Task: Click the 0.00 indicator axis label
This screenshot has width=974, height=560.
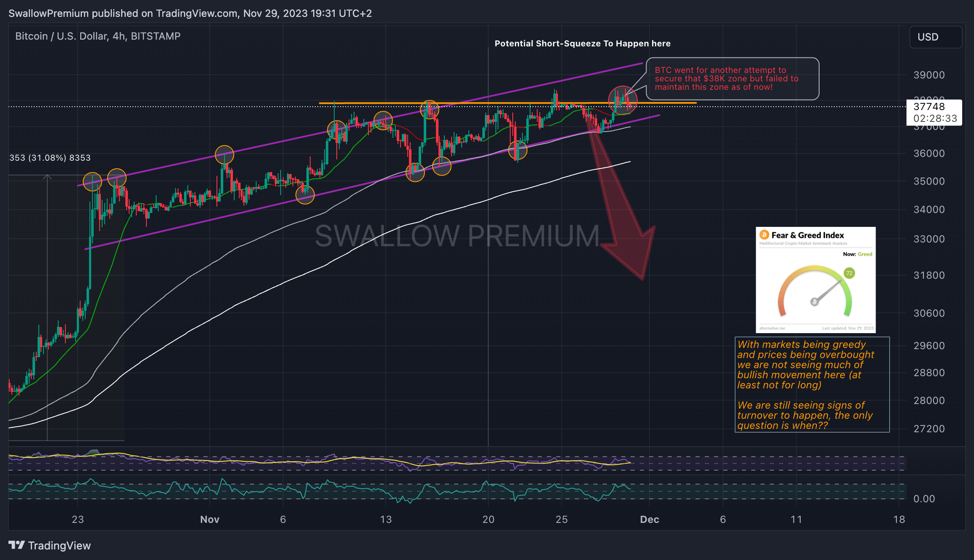Action: click(x=924, y=499)
